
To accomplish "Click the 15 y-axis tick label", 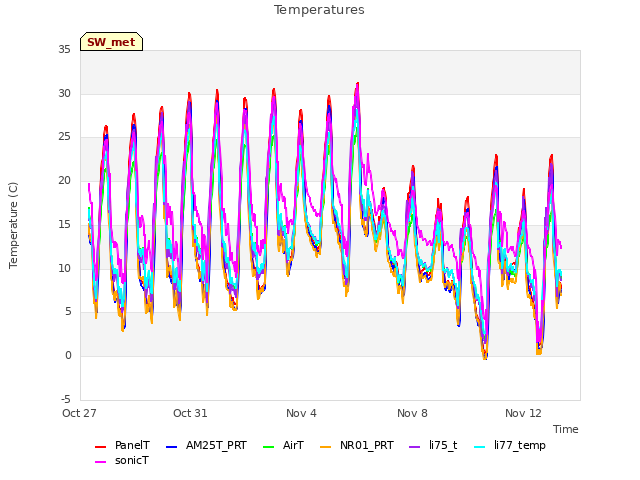I will pyautogui.click(x=64, y=224).
